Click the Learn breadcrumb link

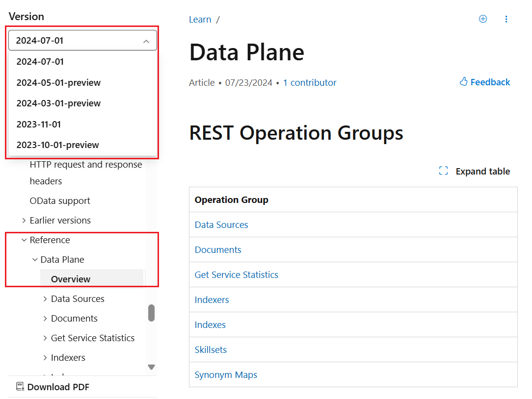tap(200, 20)
